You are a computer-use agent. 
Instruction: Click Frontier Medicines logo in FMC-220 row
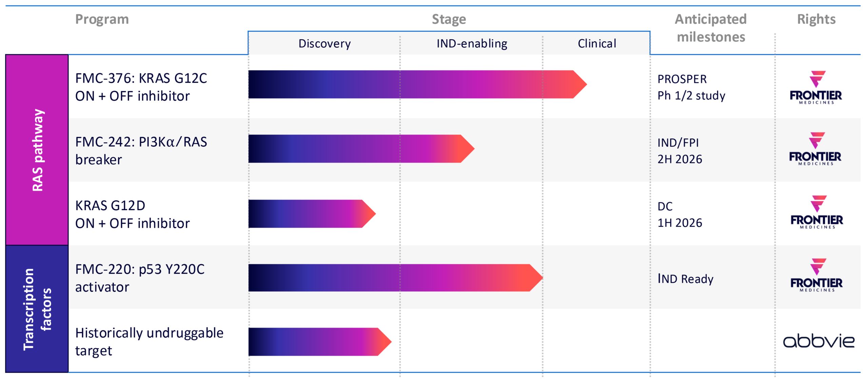coord(816,275)
